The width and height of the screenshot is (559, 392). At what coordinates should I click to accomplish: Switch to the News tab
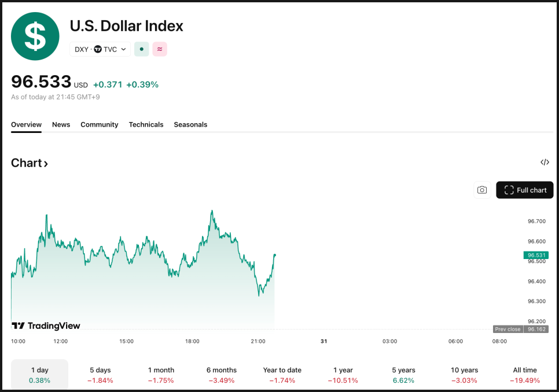point(61,124)
